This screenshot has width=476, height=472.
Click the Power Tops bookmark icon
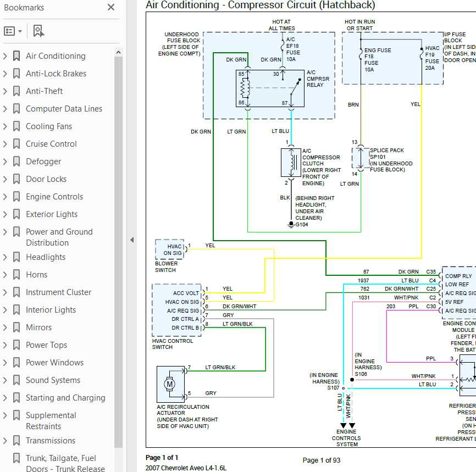pos(16,346)
